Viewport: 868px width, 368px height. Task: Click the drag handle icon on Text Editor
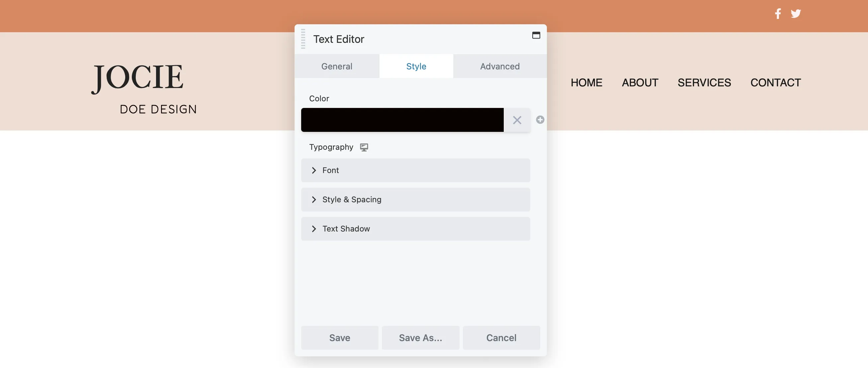coord(304,39)
